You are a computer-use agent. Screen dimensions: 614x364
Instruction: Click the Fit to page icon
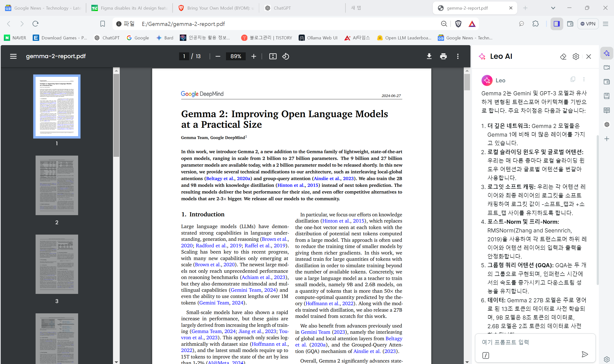coord(273,56)
